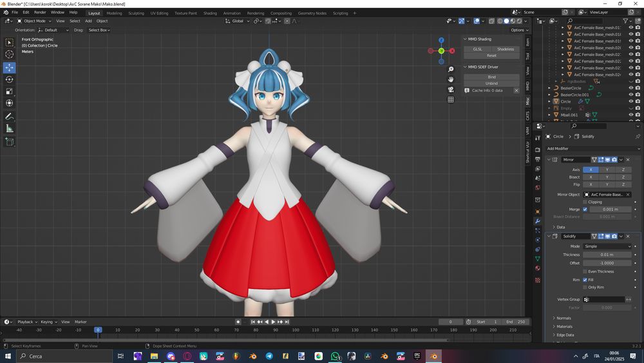
Task: Toggle camera view in the viewport
Action: (x=451, y=90)
